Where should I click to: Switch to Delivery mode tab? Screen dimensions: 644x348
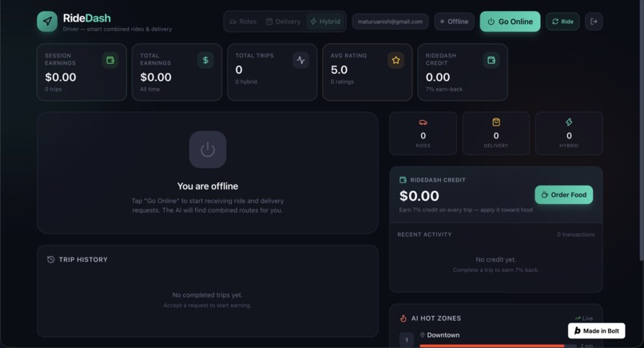[x=284, y=22]
